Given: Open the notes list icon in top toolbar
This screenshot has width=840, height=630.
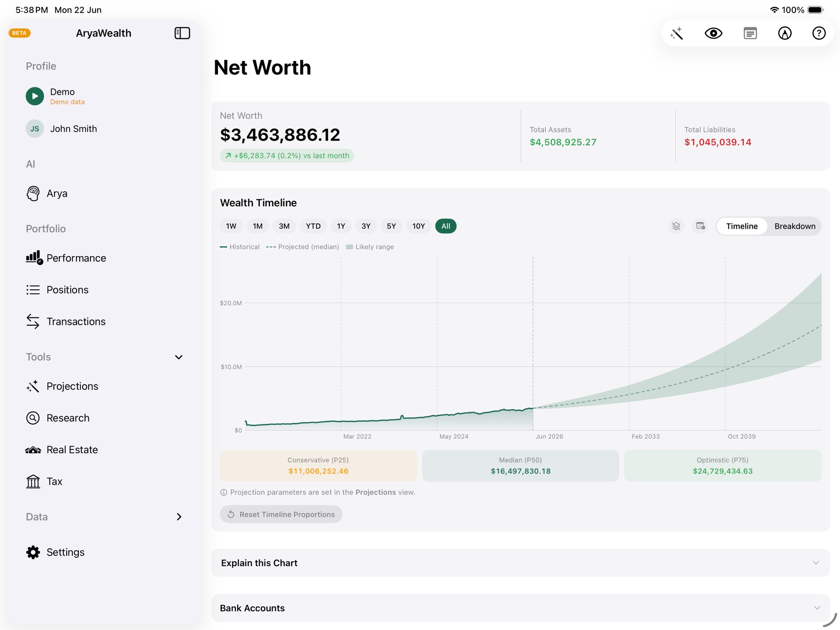Looking at the screenshot, I should 750,33.
